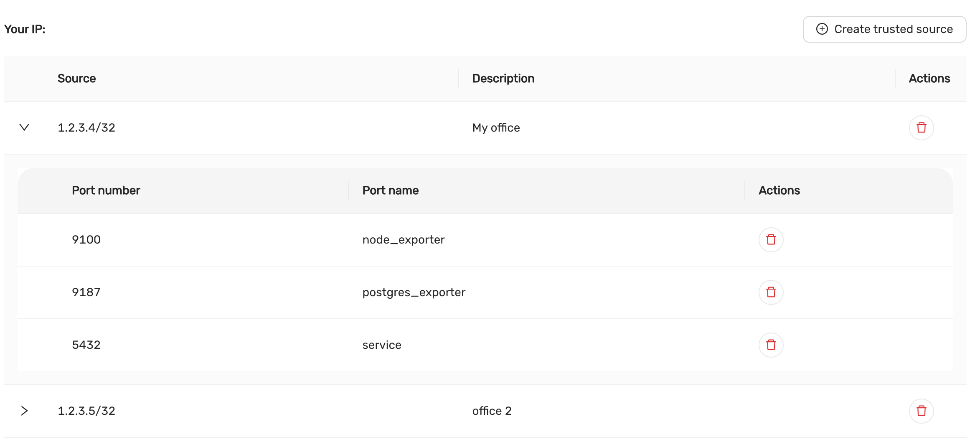The width and height of the screenshot is (980, 442).
Task: Delete trusted source 1.2.3.5/32 via trash icon
Action: point(921,411)
